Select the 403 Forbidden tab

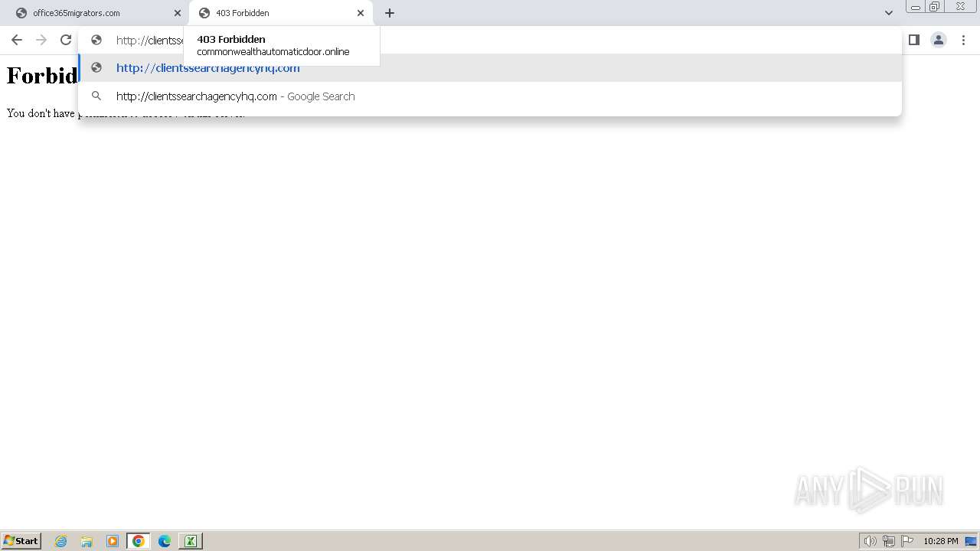pos(281,13)
